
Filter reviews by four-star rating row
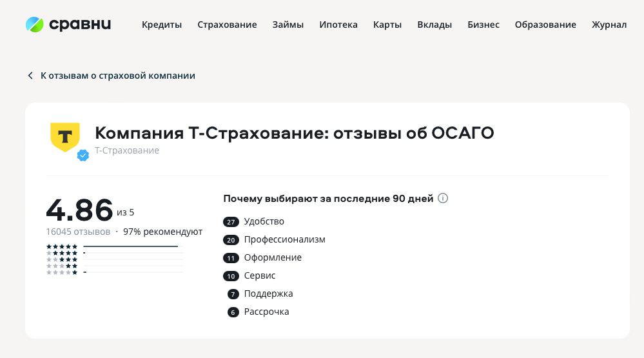(x=115, y=253)
